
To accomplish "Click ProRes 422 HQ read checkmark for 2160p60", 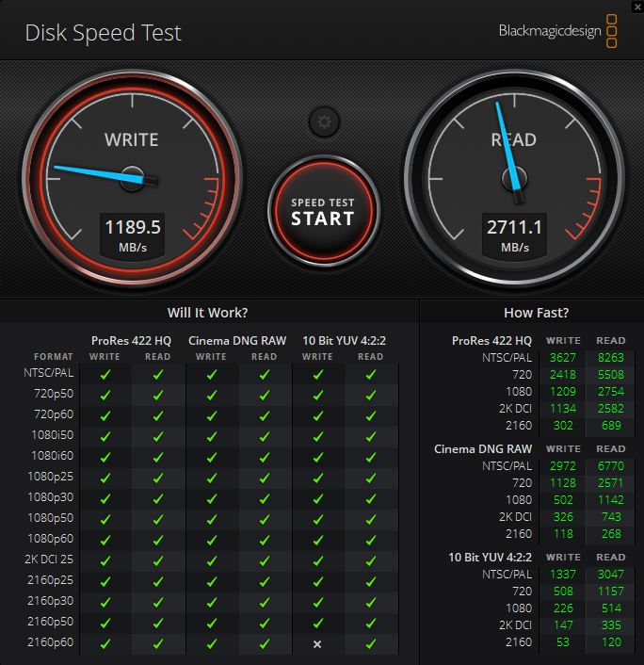I will point(158,643).
